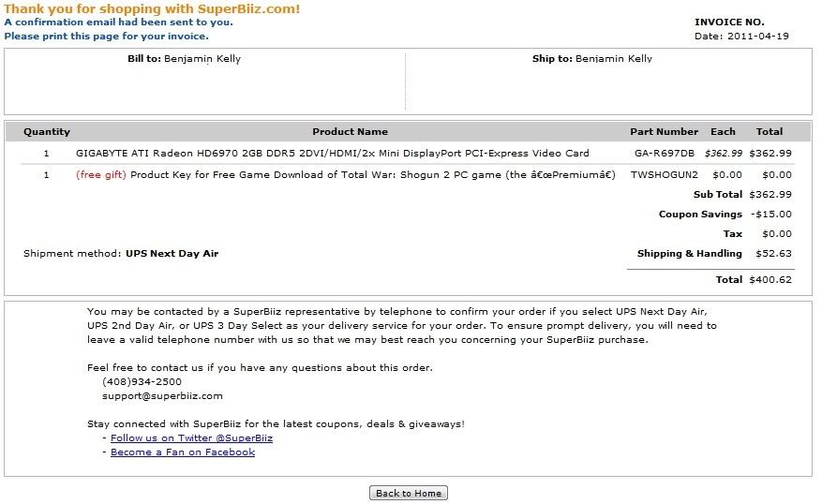This screenshot has height=504, width=822.
Task: Open the Become a Fan on Facebook link
Action: [x=183, y=452]
